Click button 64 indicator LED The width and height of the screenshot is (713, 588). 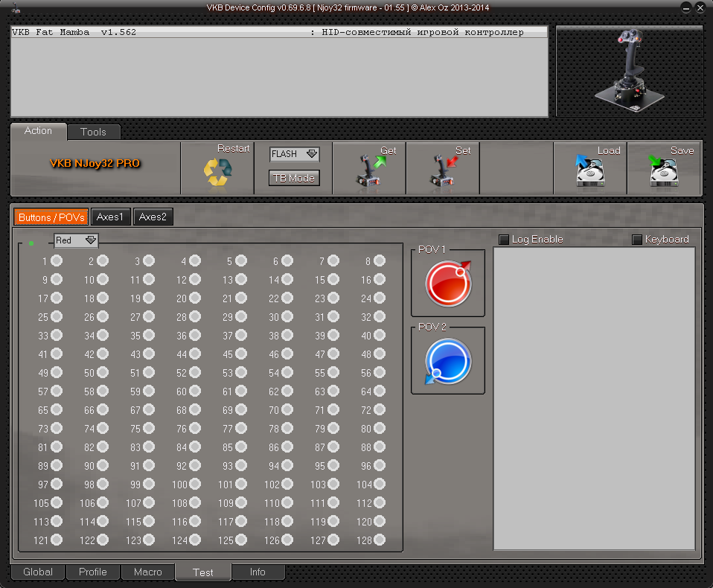point(380,391)
